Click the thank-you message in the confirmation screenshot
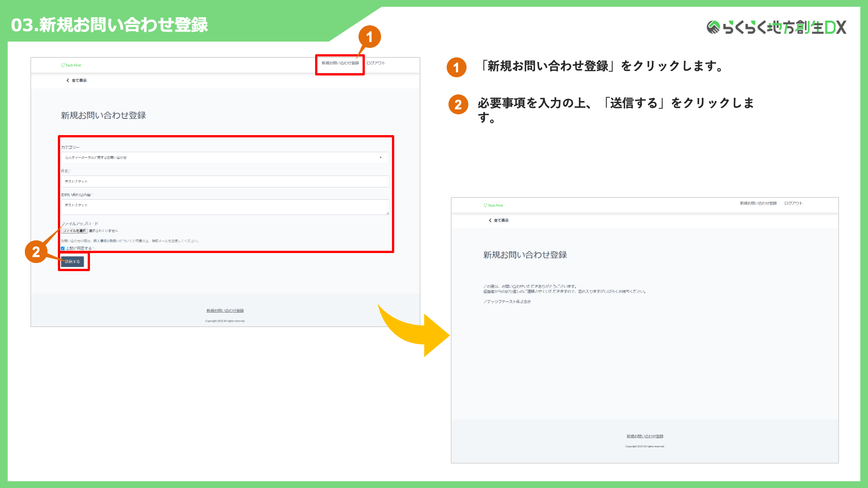Viewport: 868px width, 488px height. click(565, 289)
